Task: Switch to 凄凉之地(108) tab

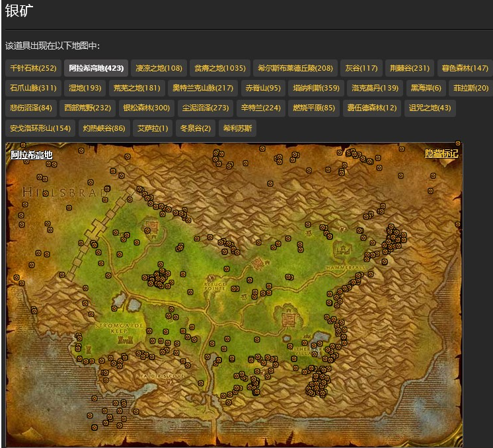Action: click(159, 68)
